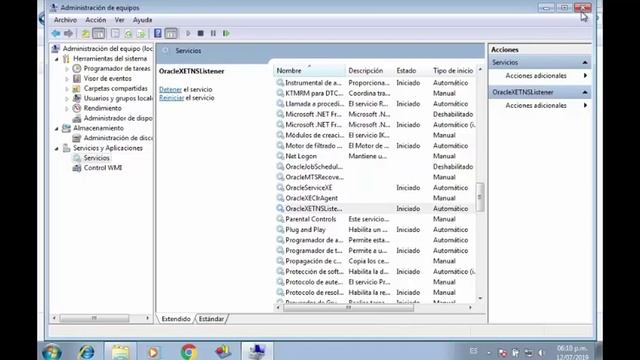Click the tree pane horizontal scrollbar thumb
This screenshot has height=360, width=640.
[94, 318]
